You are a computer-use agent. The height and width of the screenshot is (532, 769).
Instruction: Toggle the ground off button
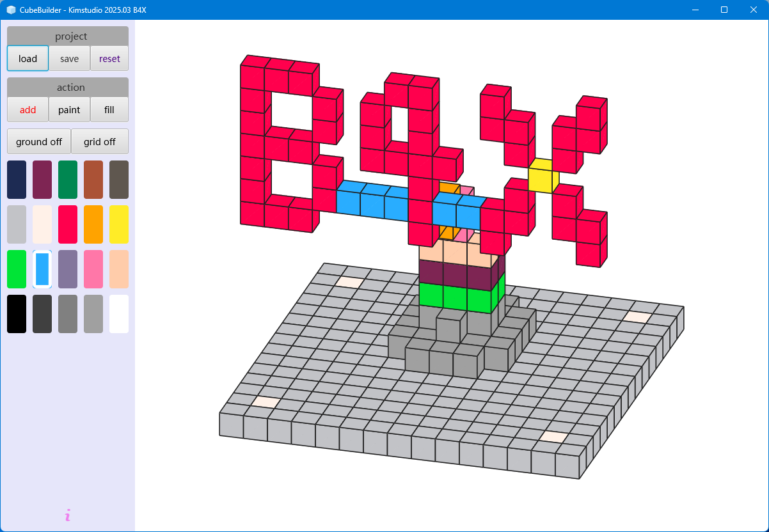pyautogui.click(x=39, y=141)
